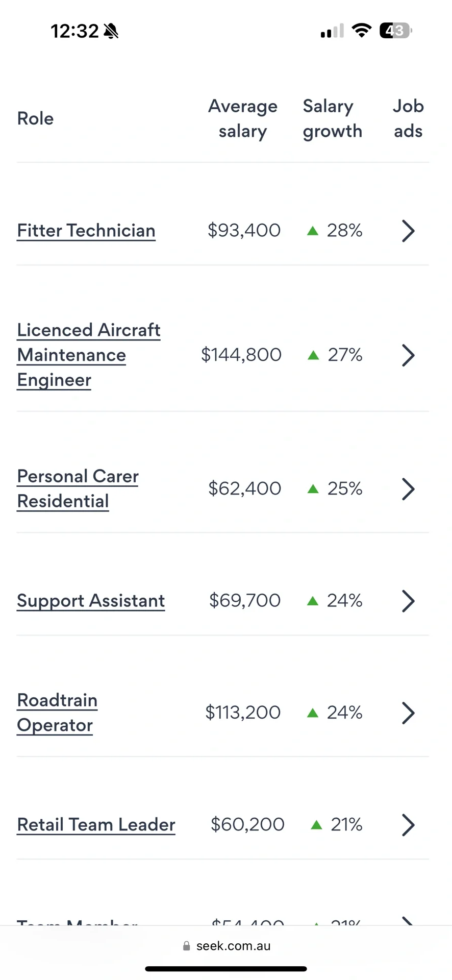The height and width of the screenshot is (980, 452).
Task: Select the Roadtrain Operator role link
Action: click(57, 713)
